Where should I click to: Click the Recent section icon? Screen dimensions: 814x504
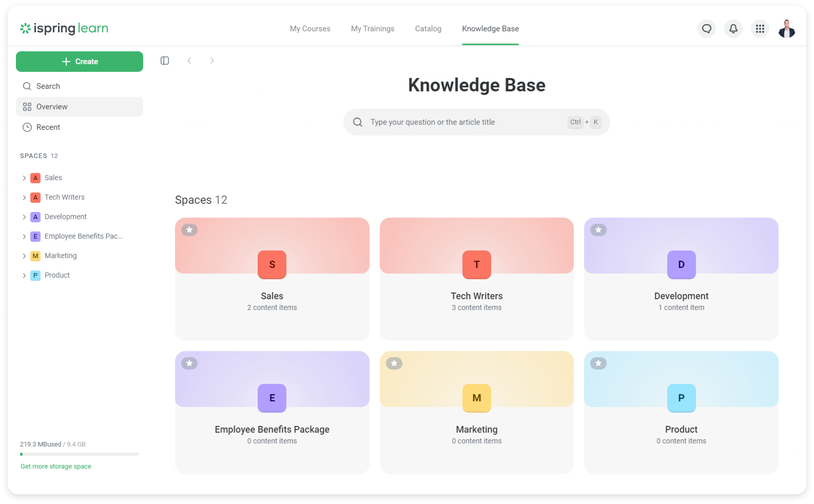coord(27,127)
